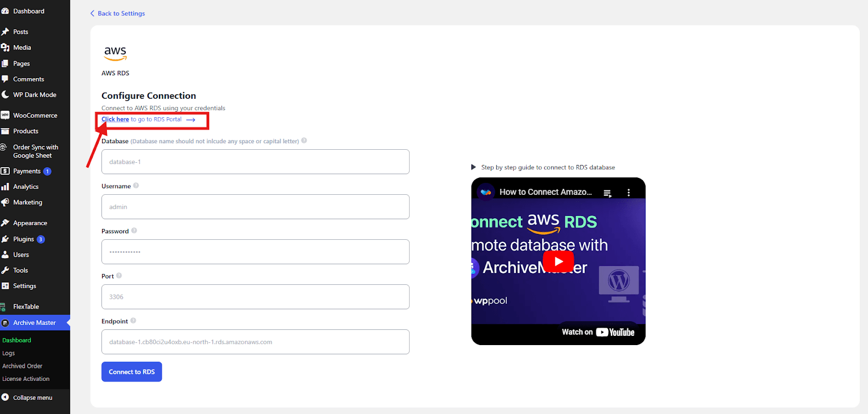Image resolution: width=868 pixels, height=414 pixels.
Task: Click the Password input field
Action: click(256, 252)
